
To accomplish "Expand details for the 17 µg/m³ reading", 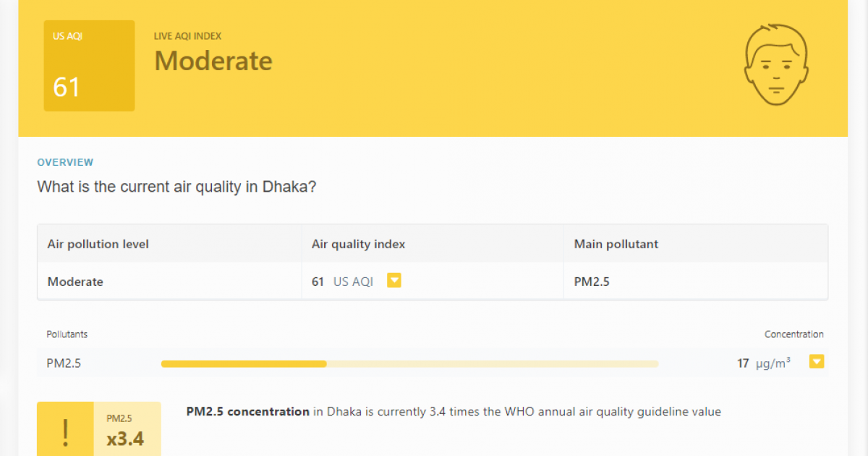I will (817, 361).
